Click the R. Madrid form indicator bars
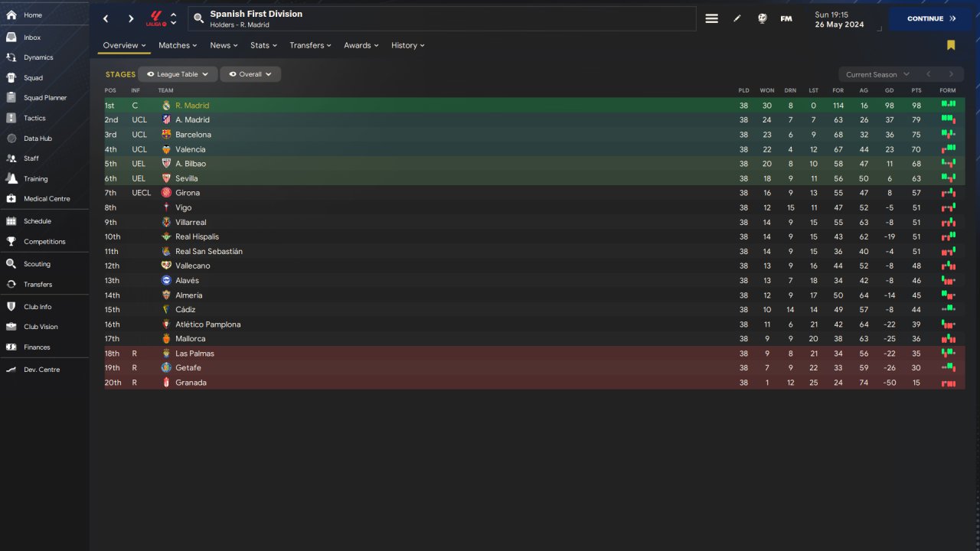This screenshot has height=551, width=980. [948, 103]
